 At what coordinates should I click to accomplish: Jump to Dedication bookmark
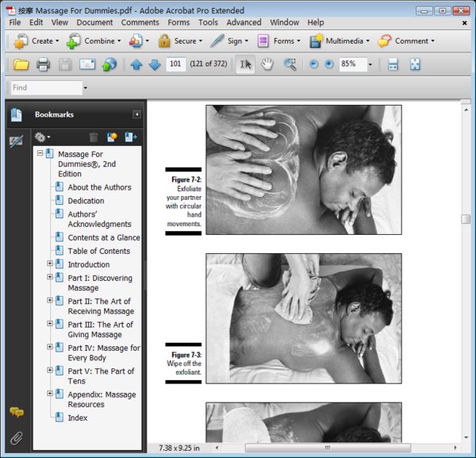click(x=86, y=201)
